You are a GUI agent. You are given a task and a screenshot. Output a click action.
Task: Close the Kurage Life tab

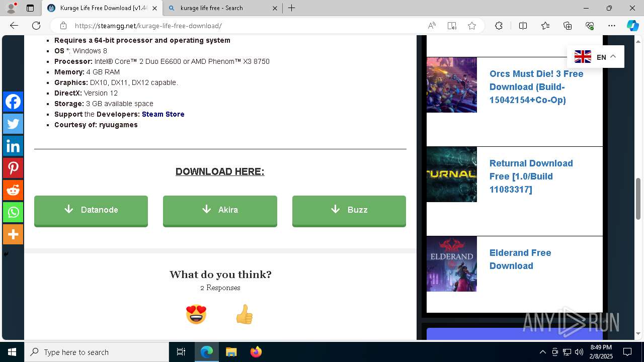[x=154, y=8]
